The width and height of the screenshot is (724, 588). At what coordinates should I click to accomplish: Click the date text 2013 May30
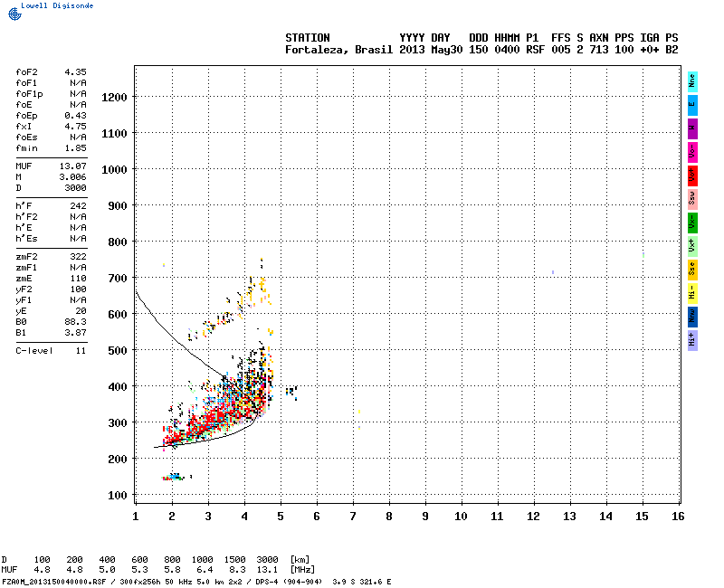click(x=431, y=50)
